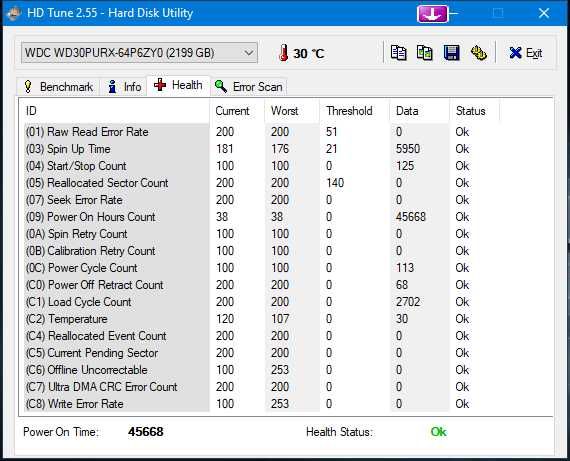The width and height of the screenshot is (570, 461).
Task: Switch to the Info tab
Action: [x=124, y=87]
